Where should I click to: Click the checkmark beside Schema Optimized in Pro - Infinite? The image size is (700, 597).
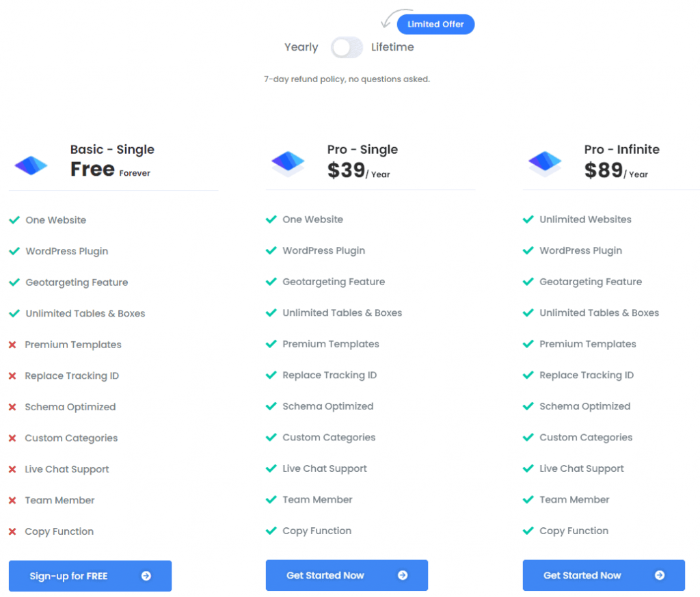[528, 406]
